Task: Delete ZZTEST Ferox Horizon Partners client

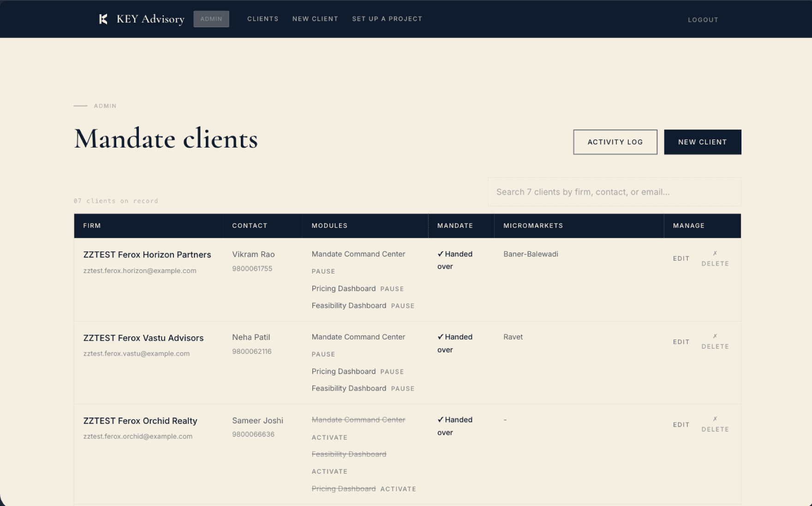Action: point(715,259)
